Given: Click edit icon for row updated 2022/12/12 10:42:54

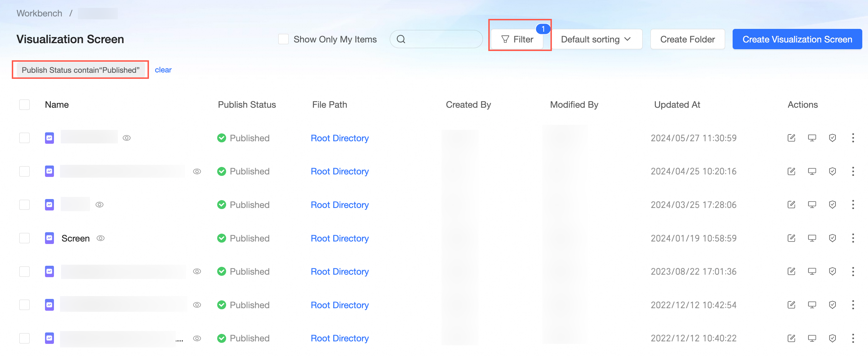Looking at the screenshot, I should tap(791, 305).
